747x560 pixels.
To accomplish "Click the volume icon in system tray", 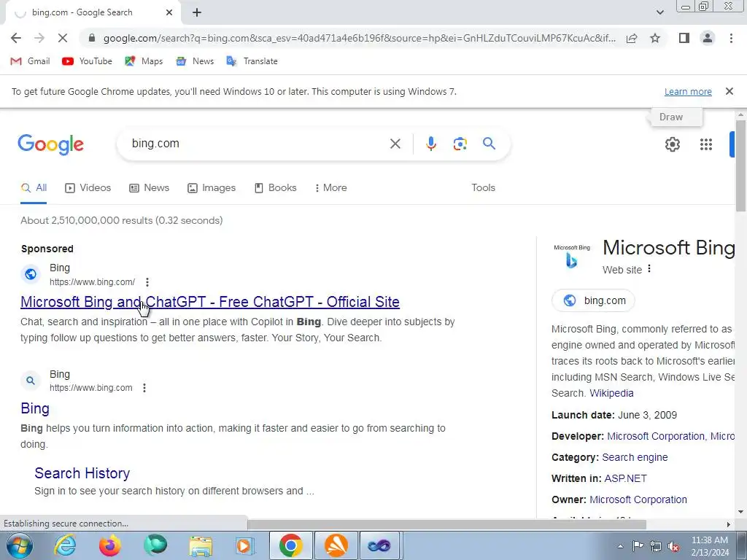I will (673, 546).
